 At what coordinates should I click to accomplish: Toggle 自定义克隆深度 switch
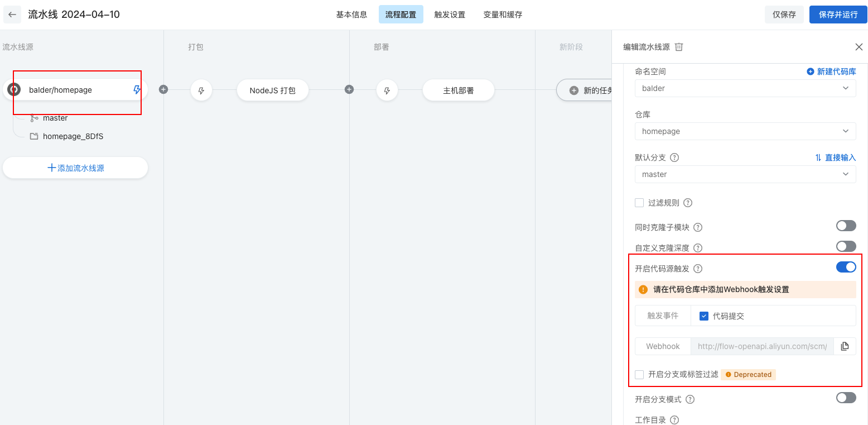click(846, 246)
